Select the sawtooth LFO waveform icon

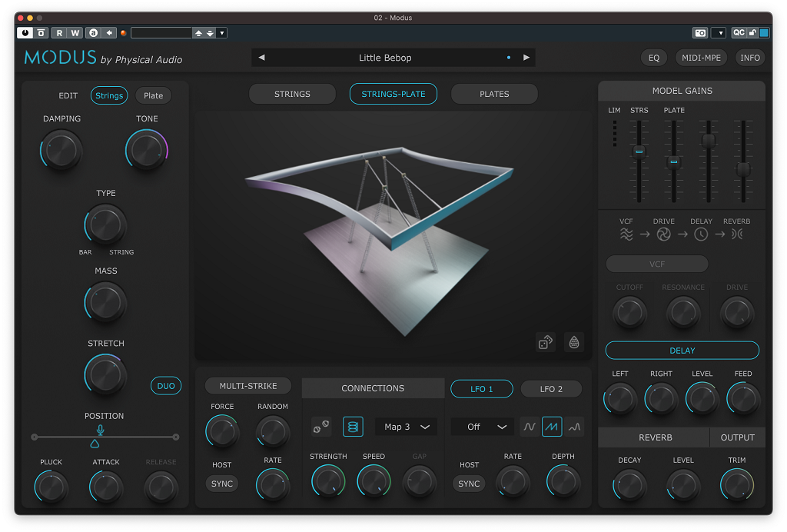tap(552, 427)
